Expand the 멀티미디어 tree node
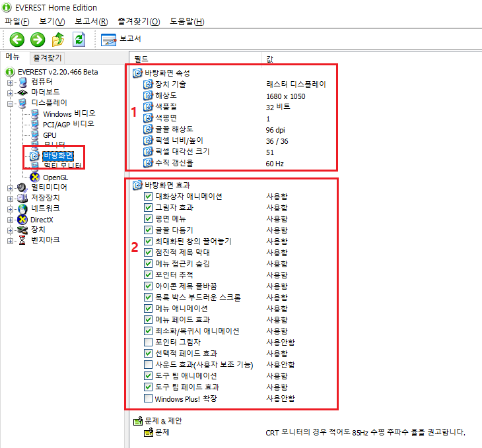This screenshot has height=448, width=482. 10,188
